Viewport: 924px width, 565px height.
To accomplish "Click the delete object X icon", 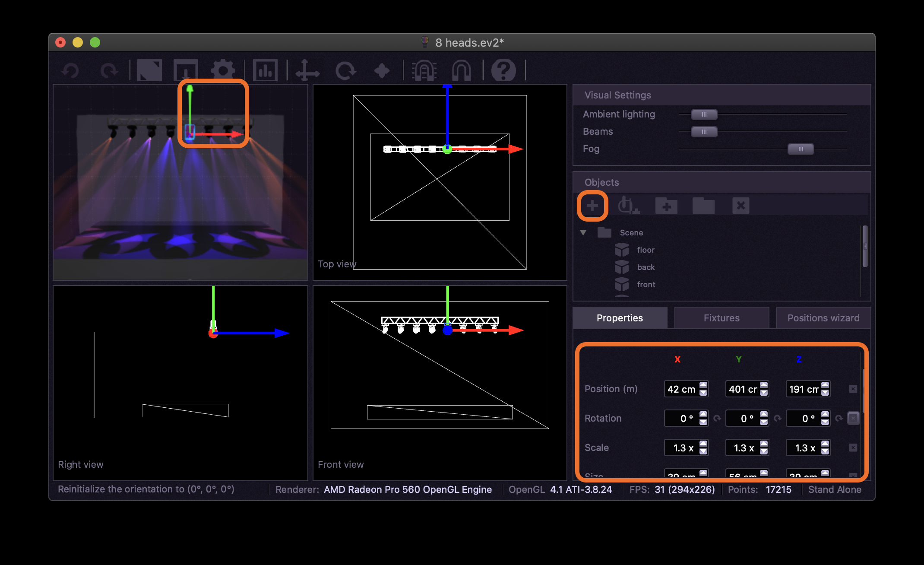I will (x=740, y=206).
